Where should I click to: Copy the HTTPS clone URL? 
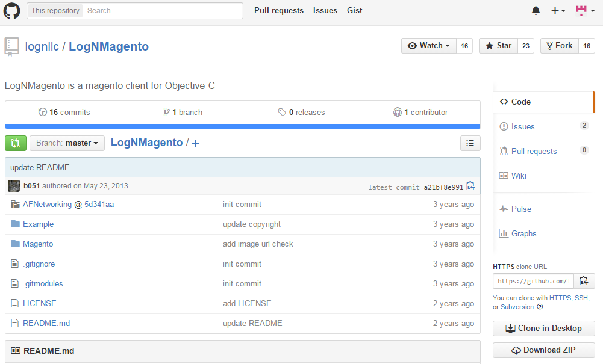pos(584,281)
